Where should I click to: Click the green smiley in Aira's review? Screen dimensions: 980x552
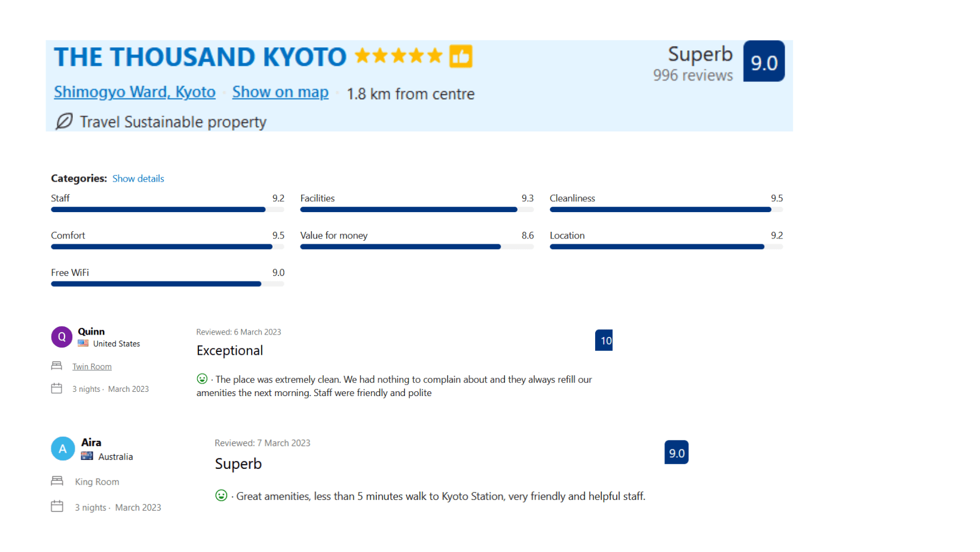click(x=221, y=495)
